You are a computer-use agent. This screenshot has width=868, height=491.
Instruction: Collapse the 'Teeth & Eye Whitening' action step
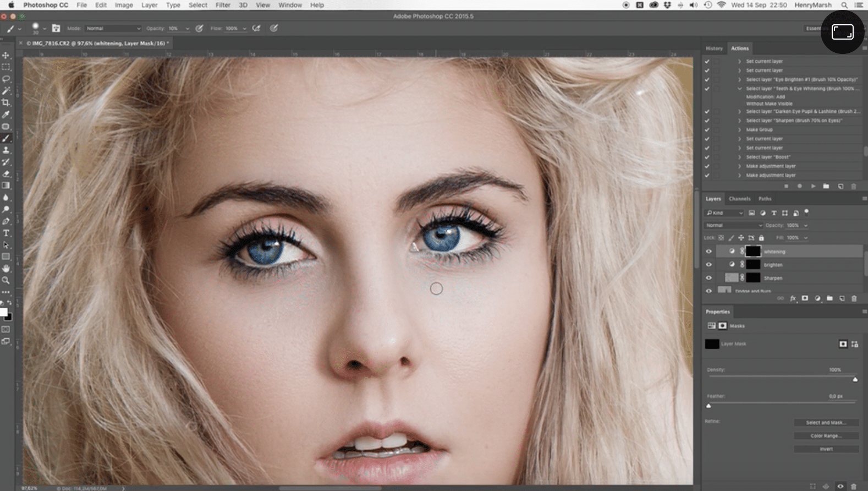739,89
